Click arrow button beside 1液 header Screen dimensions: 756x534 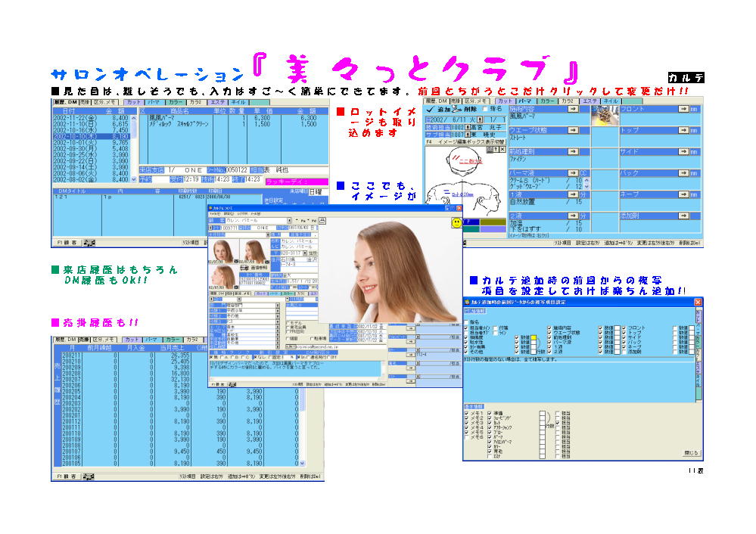pyautogui.click(x=572, y=194)
